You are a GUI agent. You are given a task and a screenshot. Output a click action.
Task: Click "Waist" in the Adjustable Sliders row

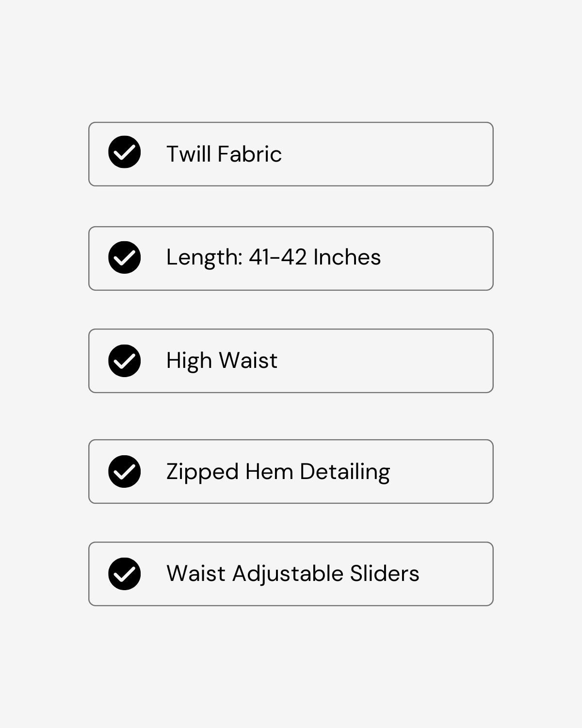(196, 574)
